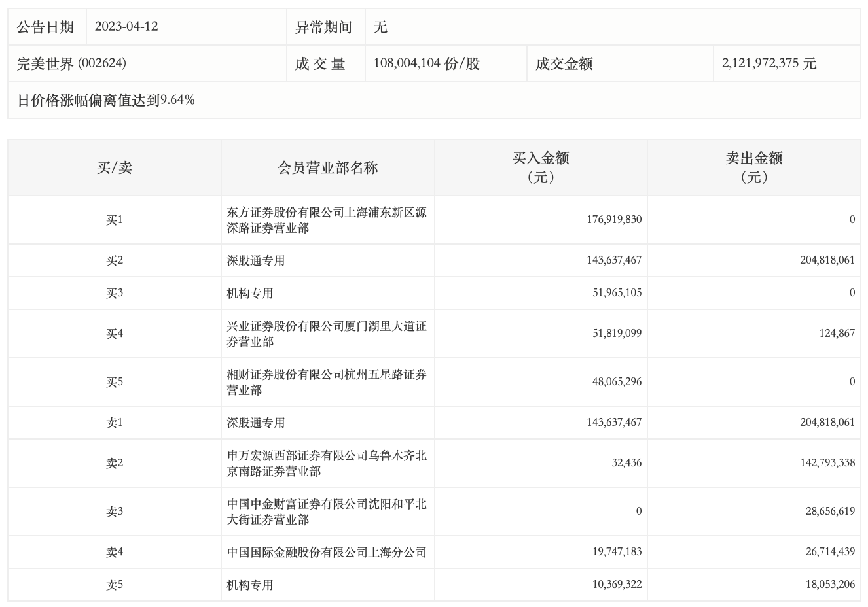Select 深股通专用 in the 卖1 row
This screenshot has width=868, height=607.
pyautogui.click(x=256, y=423)
